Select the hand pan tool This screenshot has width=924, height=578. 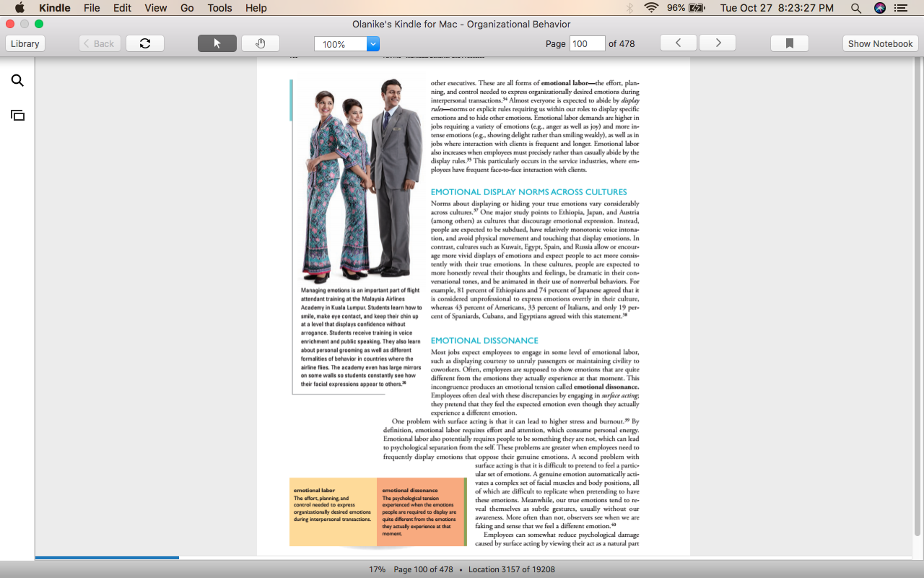(x=261, y=43)
